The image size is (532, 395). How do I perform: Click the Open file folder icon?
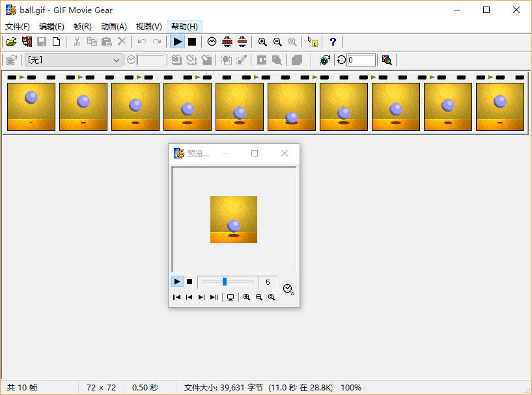pos(11,42)
